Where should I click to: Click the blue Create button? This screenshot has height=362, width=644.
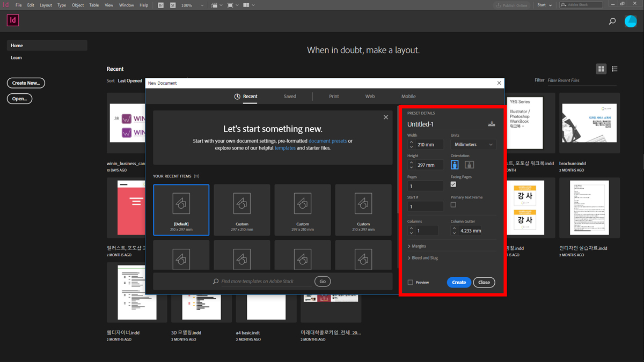point(459,283)
